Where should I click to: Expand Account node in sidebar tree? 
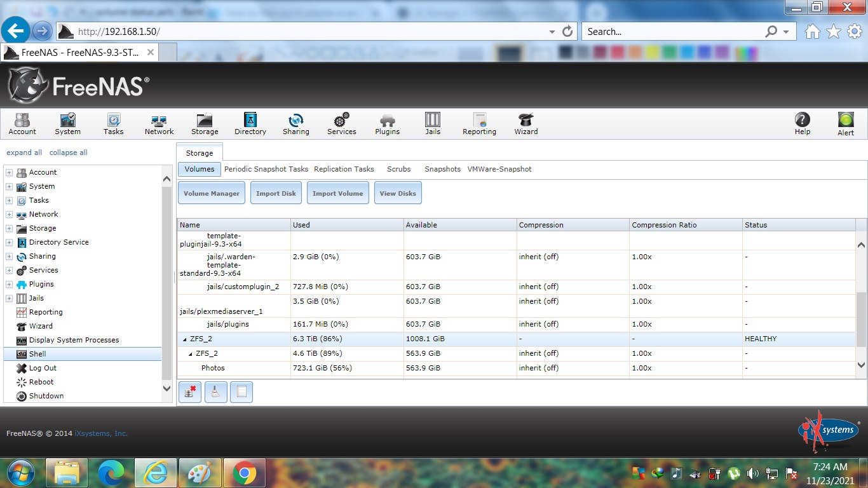pyautogui.click(x=10, y=172)
